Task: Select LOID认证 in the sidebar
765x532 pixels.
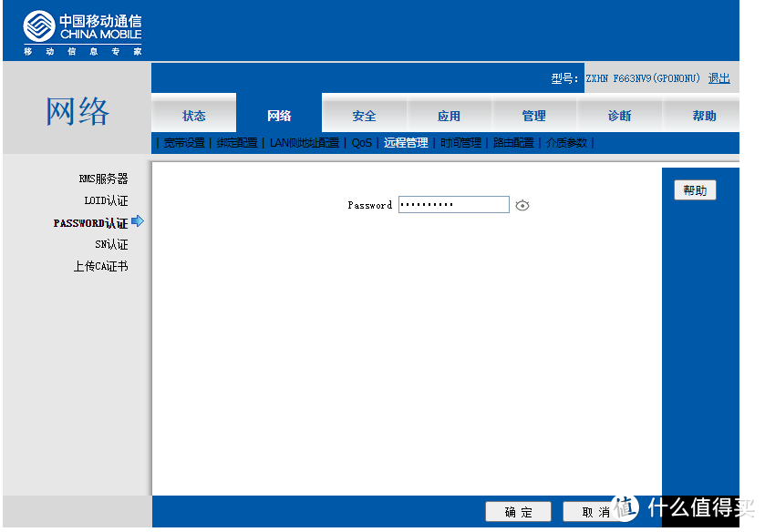Action: [x=106, y=201]
